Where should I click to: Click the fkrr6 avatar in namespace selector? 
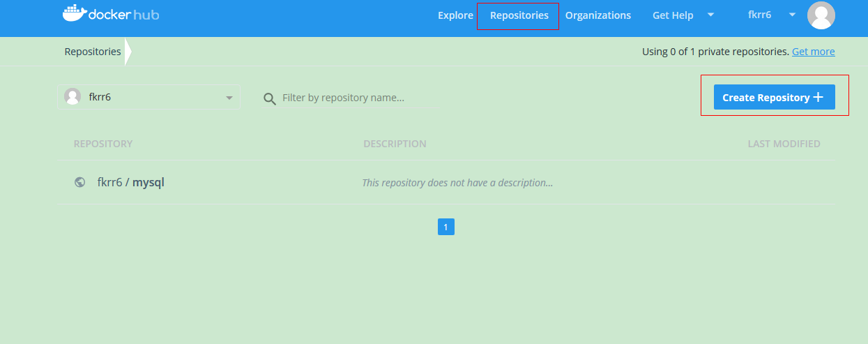[73, 97]
